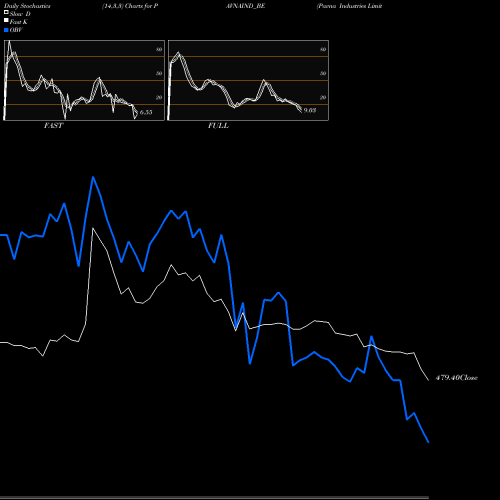500x500 pixels.
Task: Click the 'Pavna Industries Limit' company name
Action: pyautogui.click(x=349, y=6)
